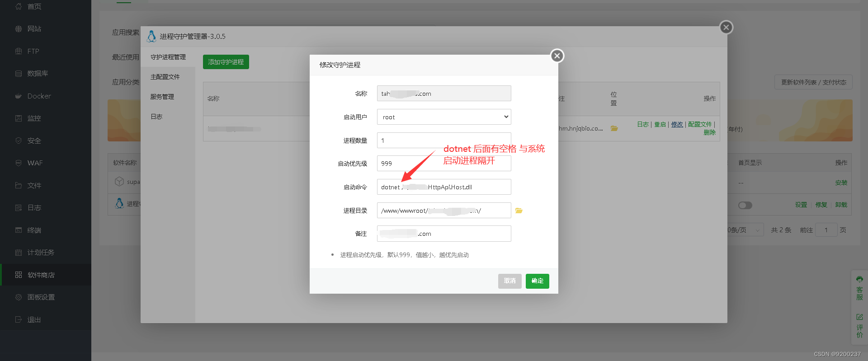Click the supervisor package cube icon

point(119,182)
